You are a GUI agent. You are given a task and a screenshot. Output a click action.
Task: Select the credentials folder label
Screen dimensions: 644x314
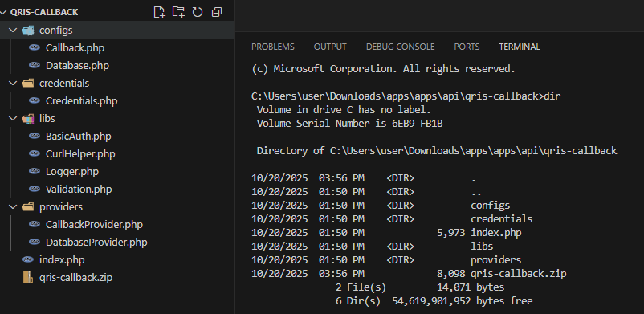pyautogui.click(x=64, y=84)
